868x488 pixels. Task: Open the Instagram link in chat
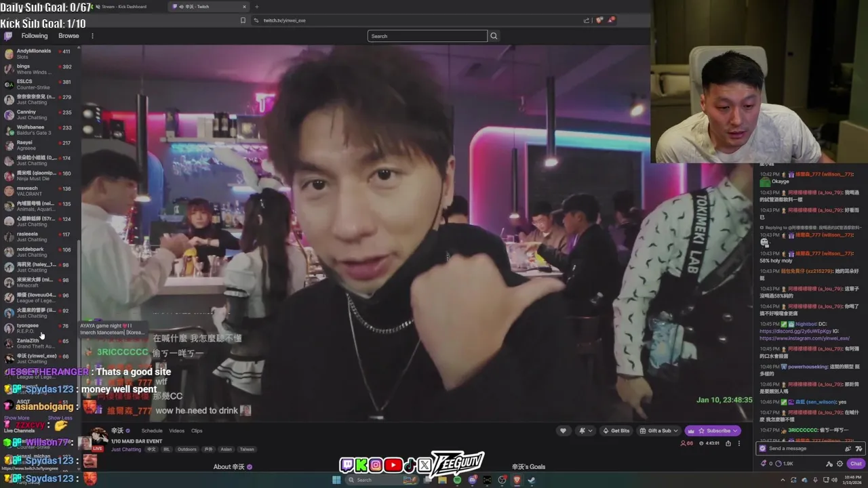click(x=804, y=338)
